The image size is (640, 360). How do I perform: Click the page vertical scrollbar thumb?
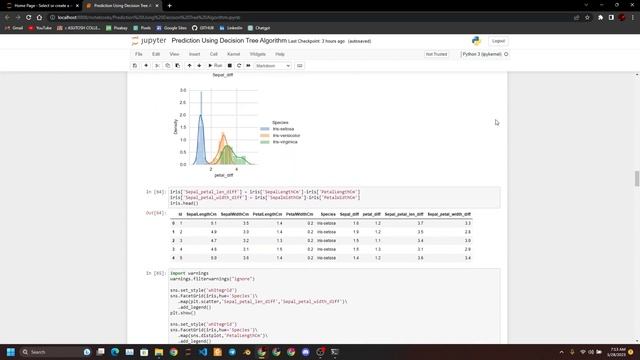(x=637, y=179)
